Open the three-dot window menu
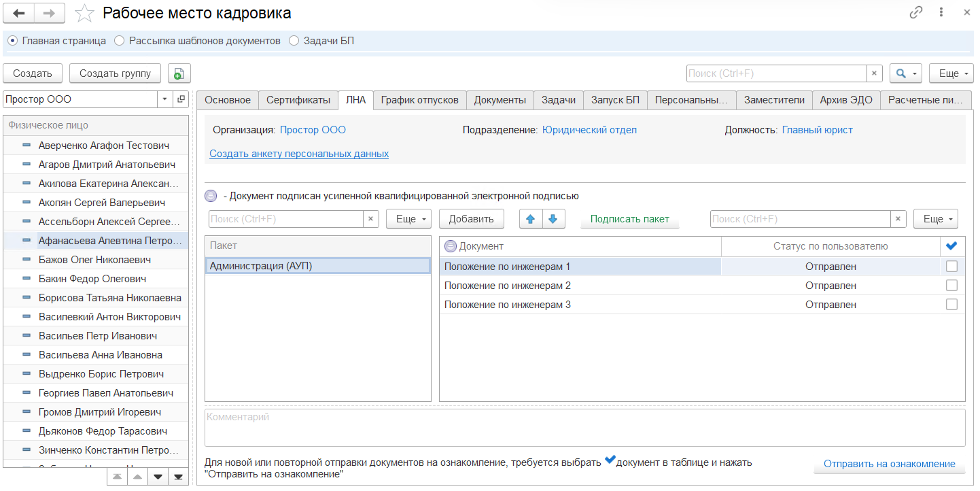 [941, 12]
